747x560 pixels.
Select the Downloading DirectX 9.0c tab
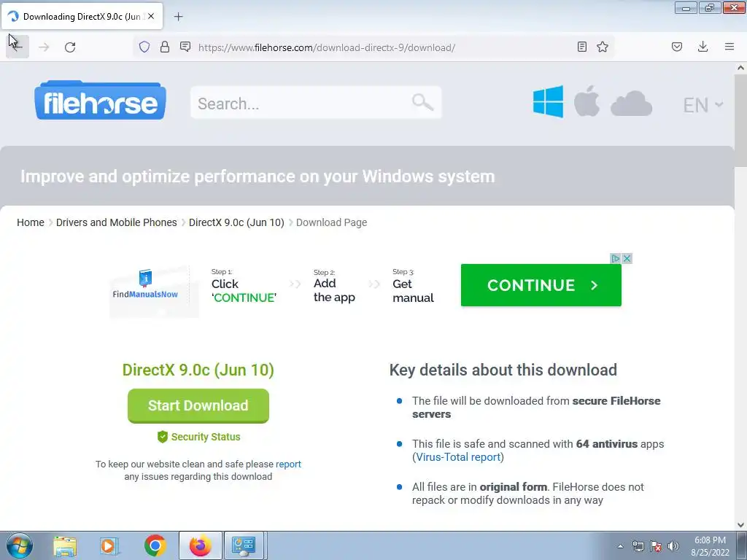tap(82, 16)
